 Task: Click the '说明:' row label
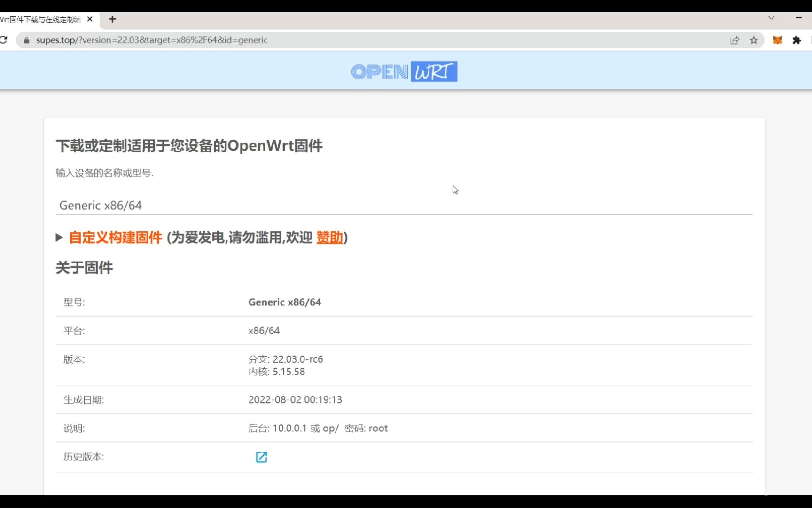(74, 429)
